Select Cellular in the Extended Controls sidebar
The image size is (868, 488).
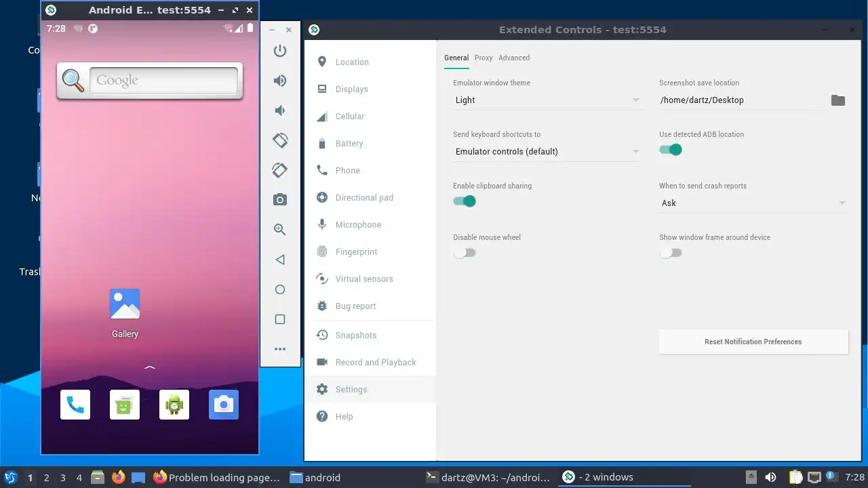point(369,117)
